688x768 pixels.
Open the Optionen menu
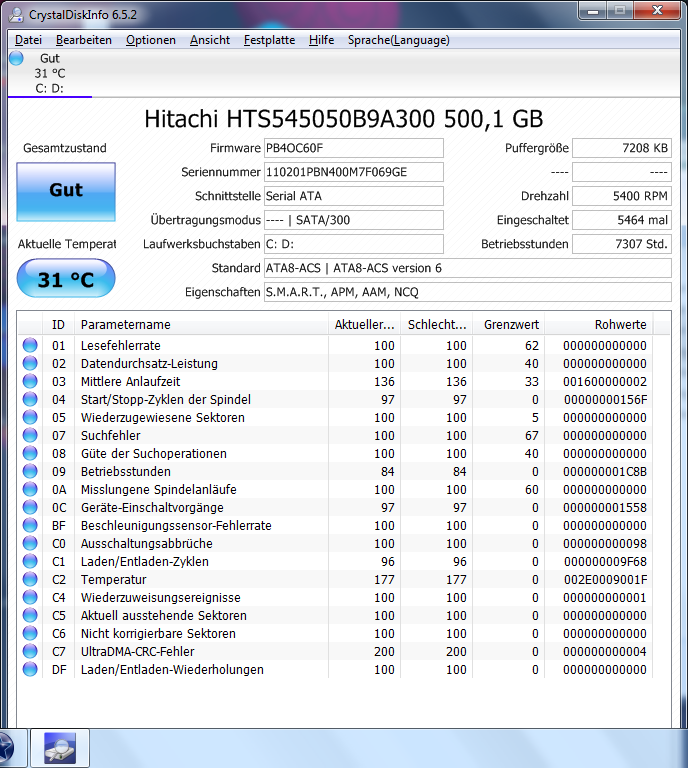(151, 40)
